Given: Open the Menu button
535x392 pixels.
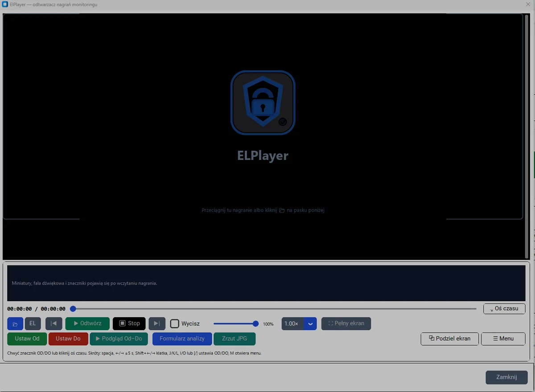Looking at the screenshot, I should pyautogui.click(x=503, y=339).
